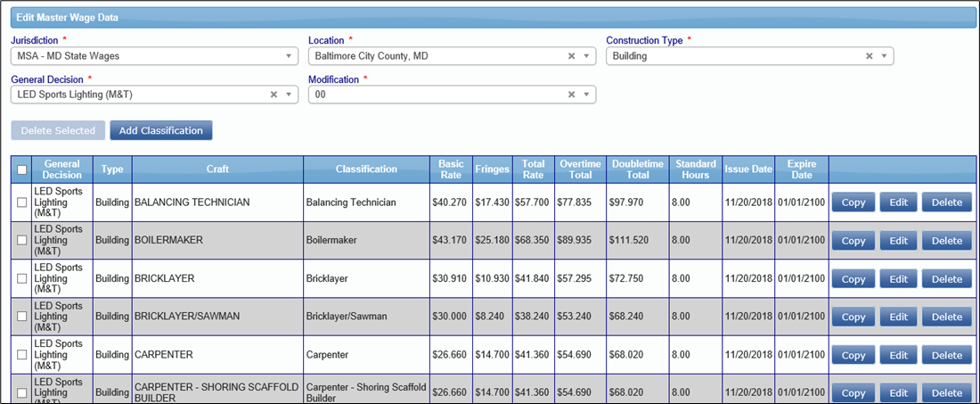Copy the Boilermaker row
Image resolution: width=980 pixels, height=404 pixels.
pos(853,241)
